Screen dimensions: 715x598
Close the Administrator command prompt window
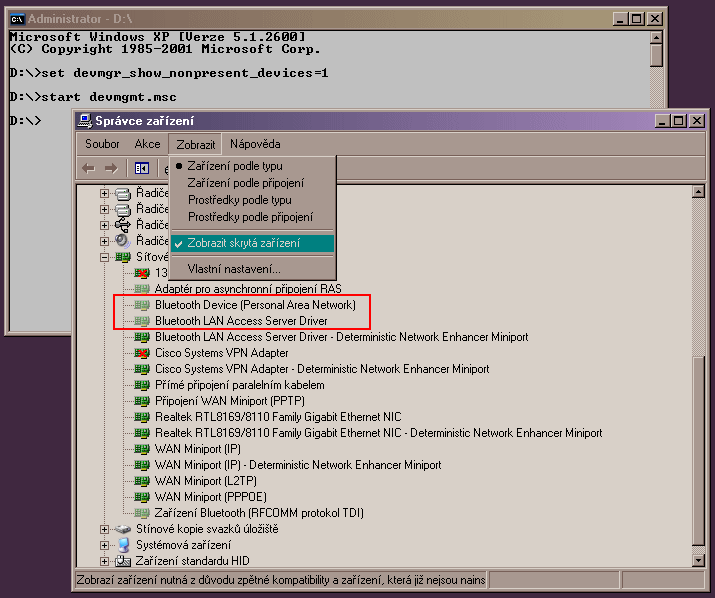point(655,19)
